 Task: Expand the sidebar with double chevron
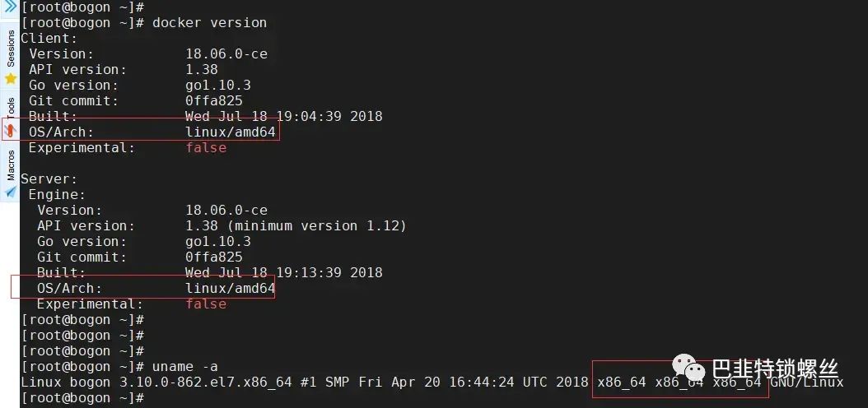click(10, 7)
